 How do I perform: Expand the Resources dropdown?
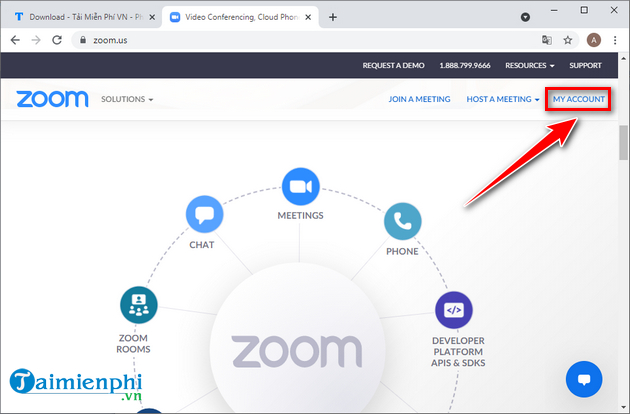pos(530,65)
